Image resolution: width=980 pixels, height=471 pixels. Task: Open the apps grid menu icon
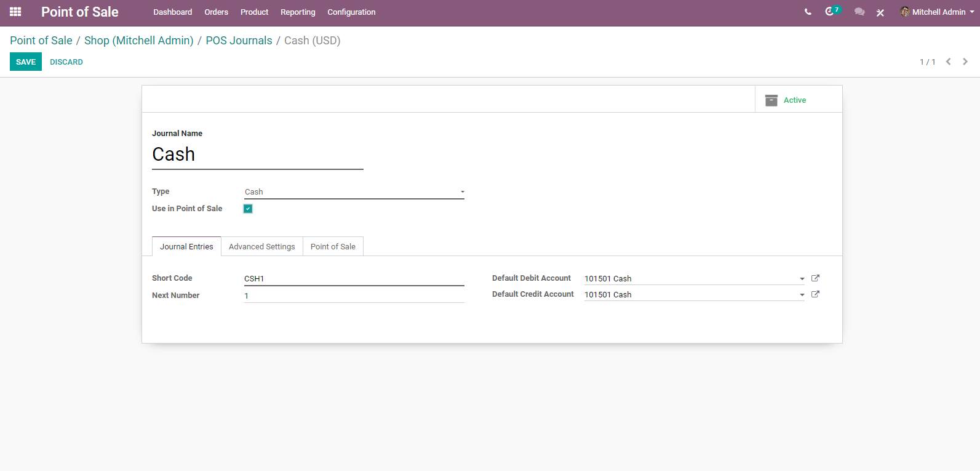(x=15, y=12)
